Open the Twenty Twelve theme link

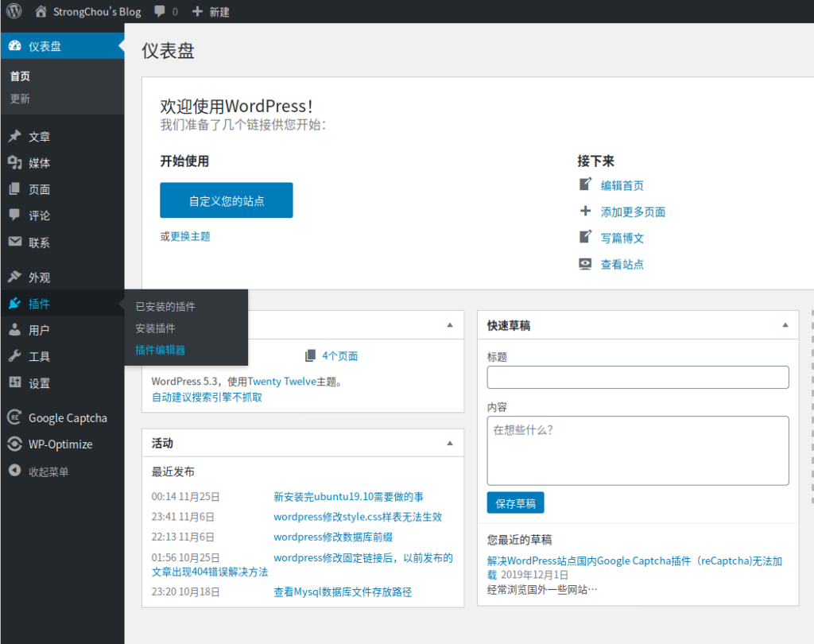pos(282,381)
